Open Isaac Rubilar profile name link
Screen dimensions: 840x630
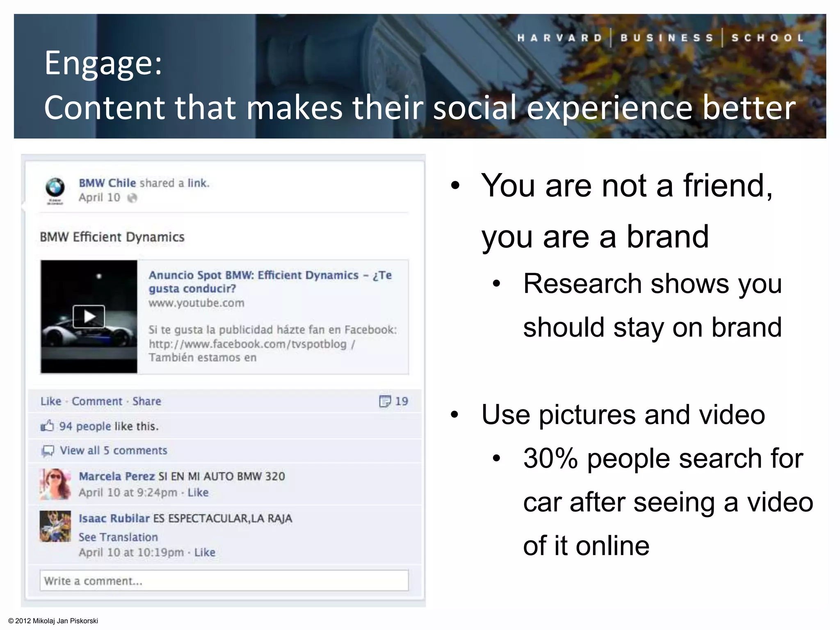coord(114,518)
